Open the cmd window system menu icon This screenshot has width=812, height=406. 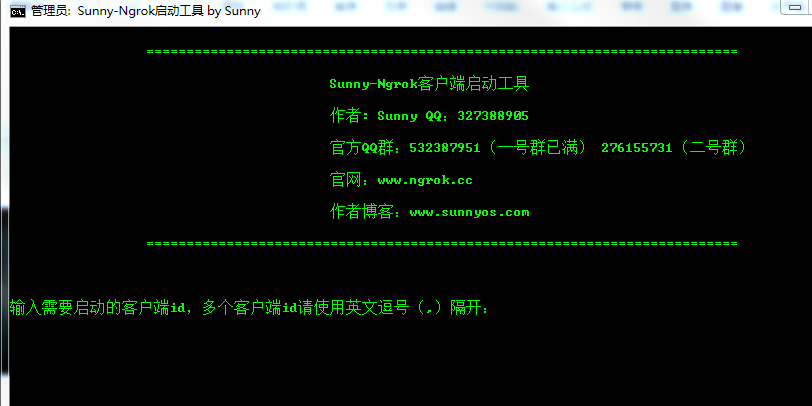pyautogui.click(x=17, y=11)
